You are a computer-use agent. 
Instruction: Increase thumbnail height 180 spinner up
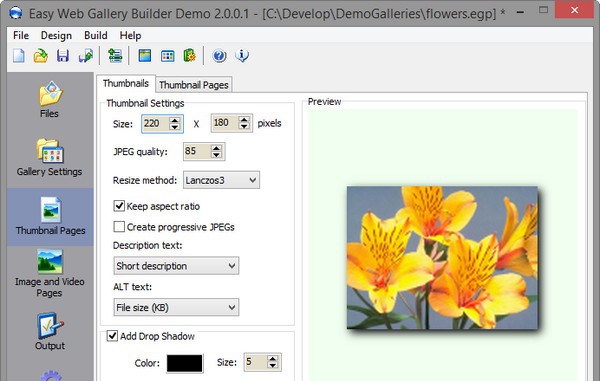244,119
